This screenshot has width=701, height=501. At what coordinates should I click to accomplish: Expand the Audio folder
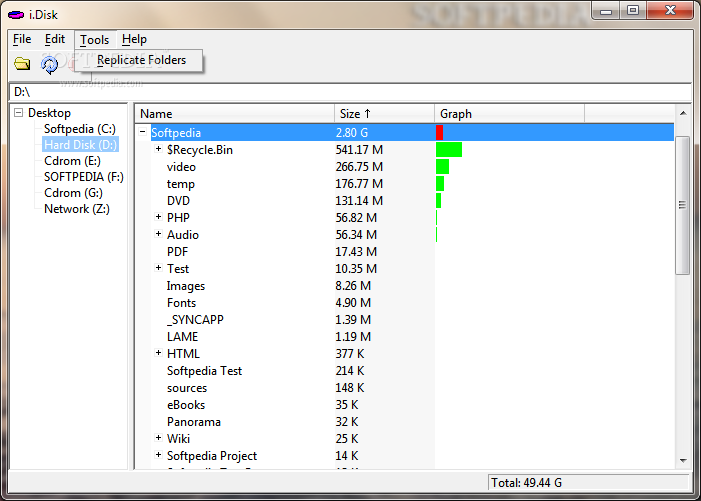(x=158, y=234)
